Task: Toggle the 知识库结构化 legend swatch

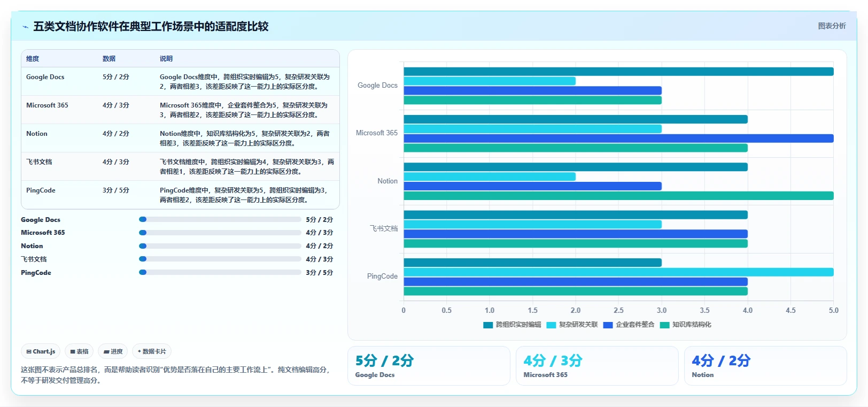Action: click(664, 325)
